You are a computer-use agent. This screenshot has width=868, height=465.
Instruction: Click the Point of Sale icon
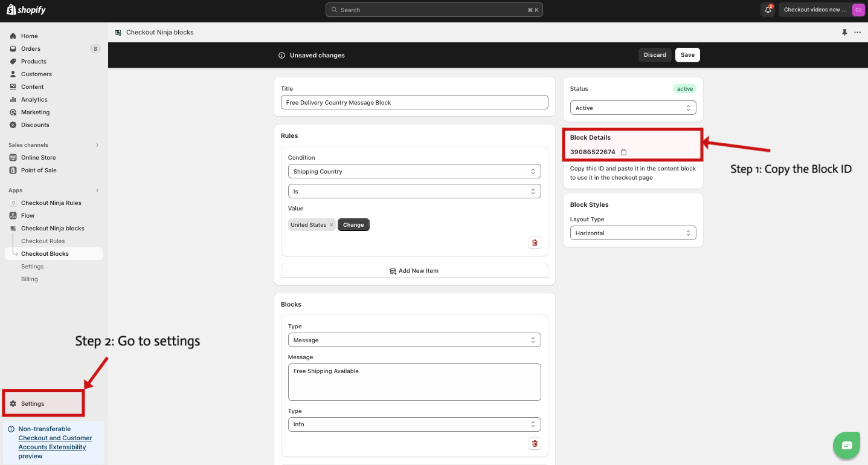point(13,171)
